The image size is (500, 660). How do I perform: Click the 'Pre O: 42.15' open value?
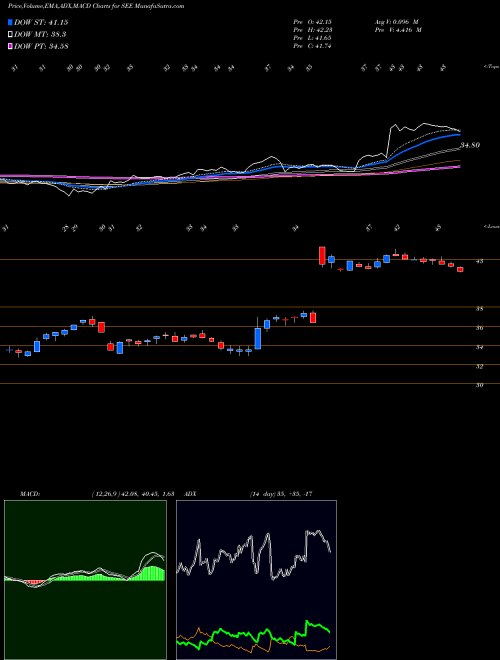[x=314, y=22]
